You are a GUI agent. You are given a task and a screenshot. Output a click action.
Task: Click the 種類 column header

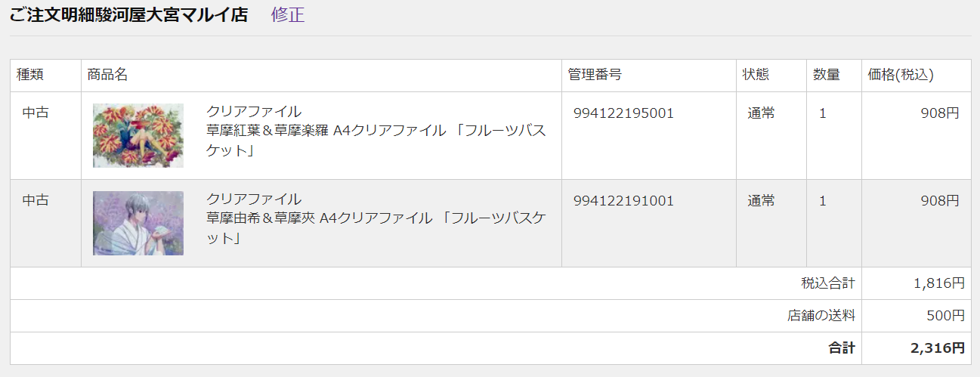[30, 75]
